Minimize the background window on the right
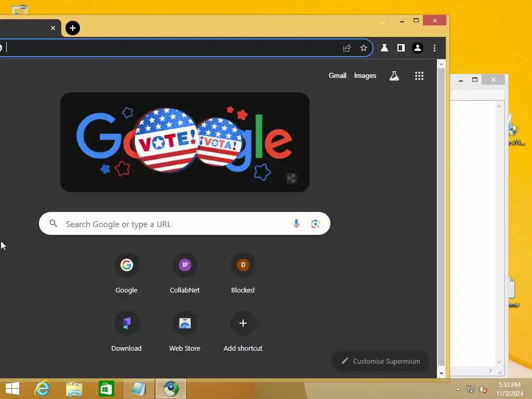This screenshot has width=532, height=399. tap(460, 81)
